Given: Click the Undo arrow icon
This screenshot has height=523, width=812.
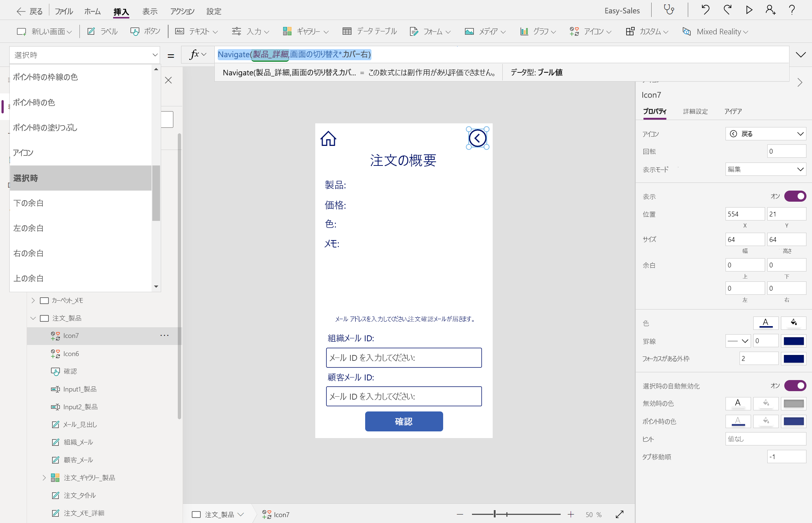Looking at the screenshot, I should pos(705,10).
